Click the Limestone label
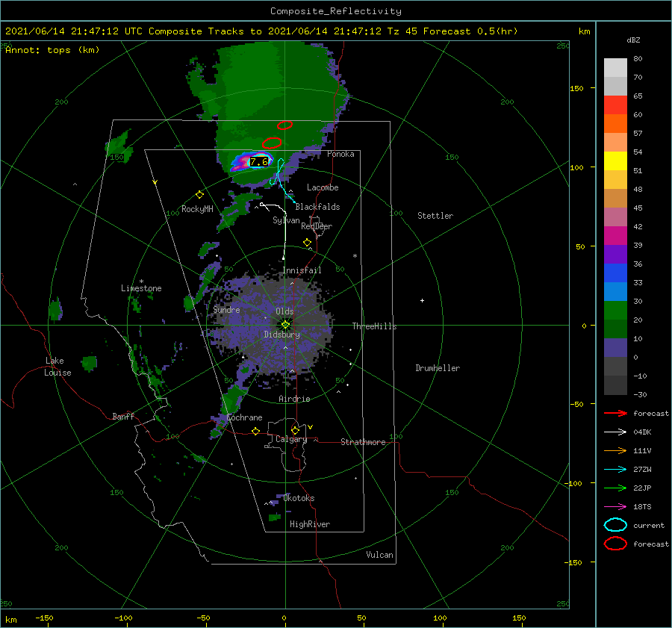672x628 pixels. pos(141,288)
